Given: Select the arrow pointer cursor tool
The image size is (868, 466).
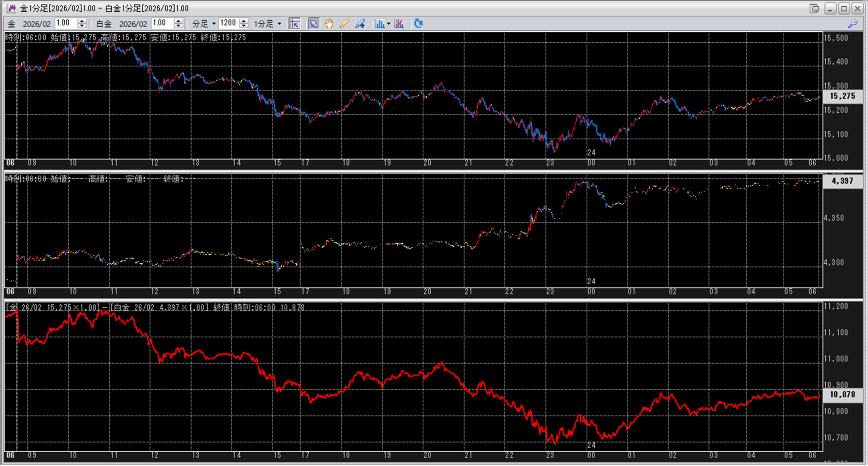Looking at the screenshot, I should [x=313, y=24].
